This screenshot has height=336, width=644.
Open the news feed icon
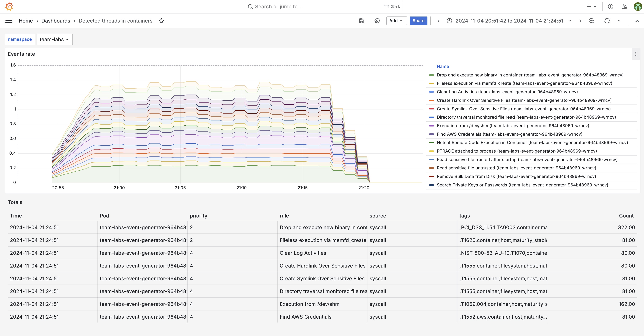(x=624, y=7)
